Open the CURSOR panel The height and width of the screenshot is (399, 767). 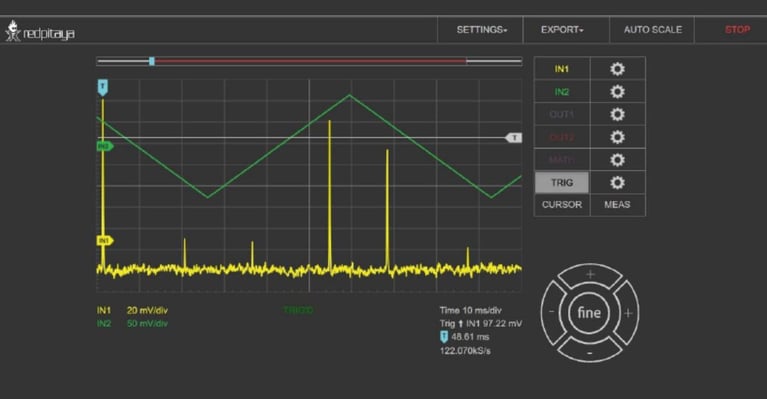(562, 204)
